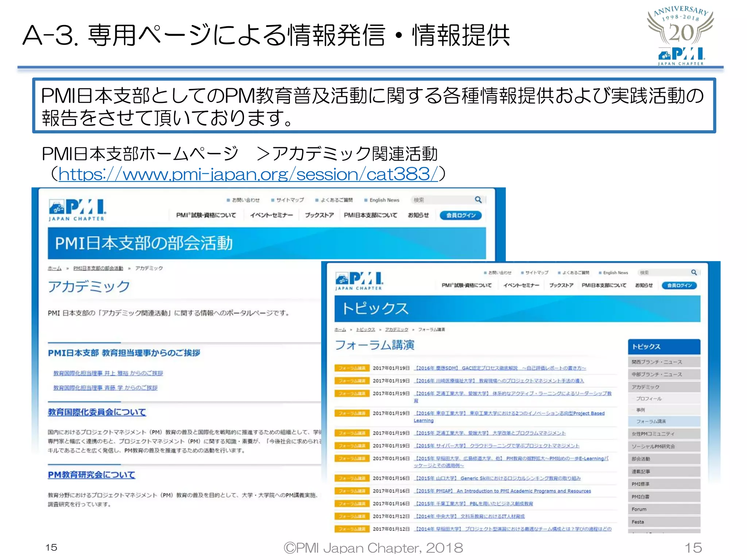Select プロフィール sub-item in Topics sidebar
Screen dimensions: 747x560
tap(664, 398)
